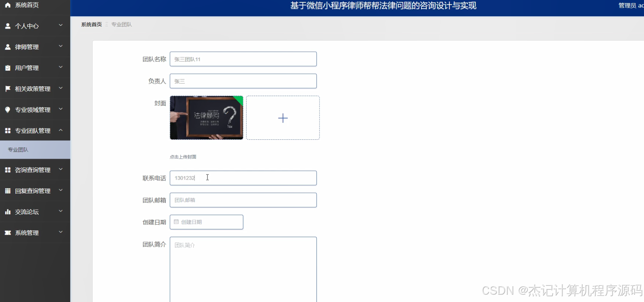
Task: Expand the 律师管理 chevron
Action: (61, 46)
